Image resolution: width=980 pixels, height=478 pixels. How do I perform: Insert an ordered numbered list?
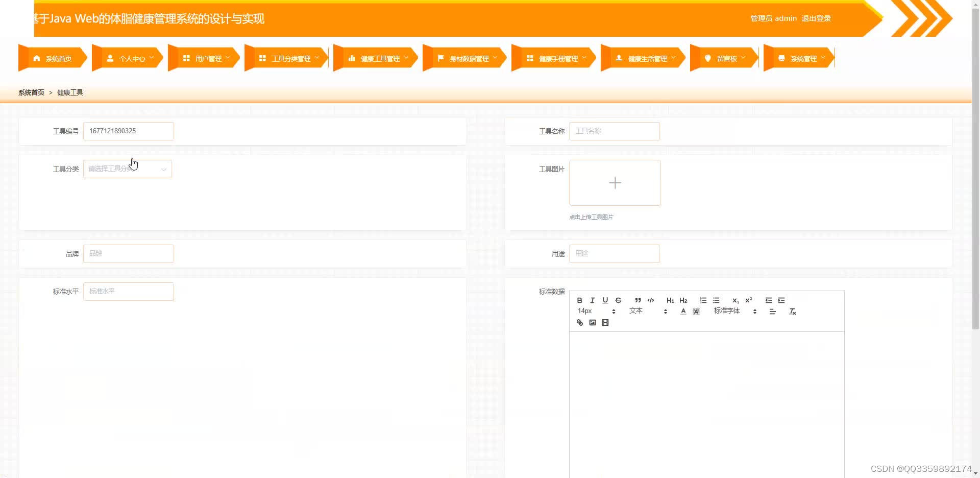(x=703, y=300)
